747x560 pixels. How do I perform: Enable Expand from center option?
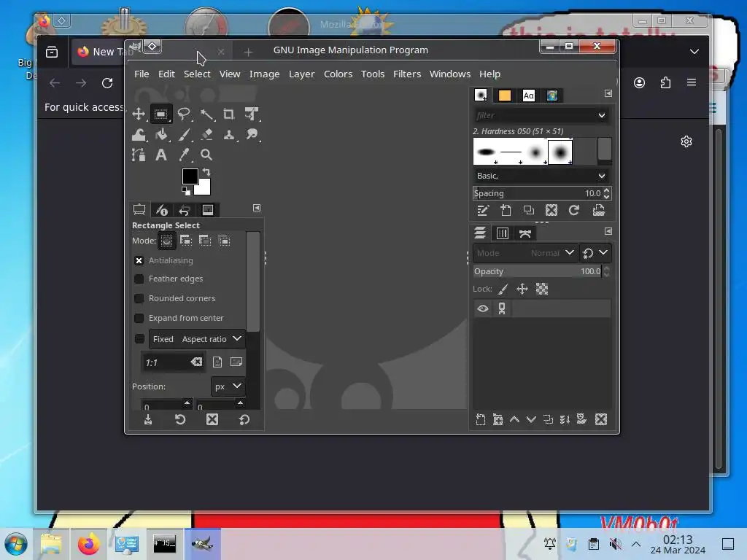tap(139, 318)
